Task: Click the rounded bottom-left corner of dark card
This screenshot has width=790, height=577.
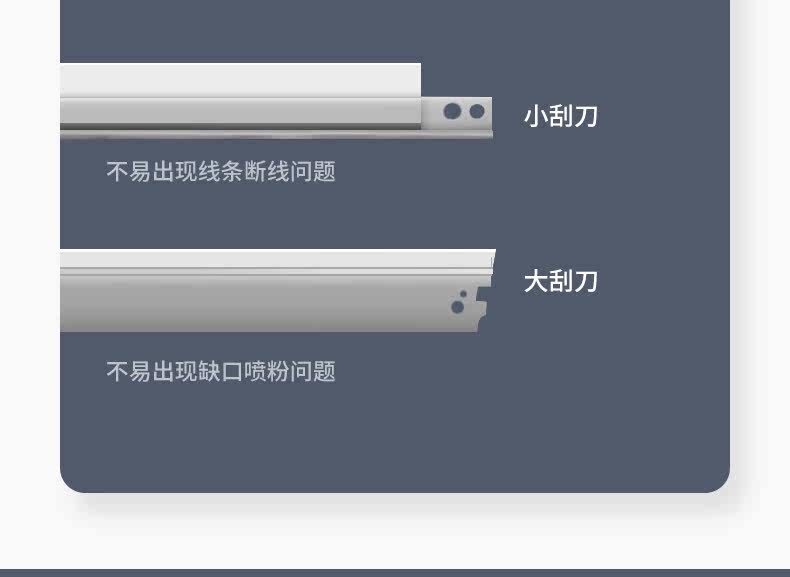Action: 72,481
